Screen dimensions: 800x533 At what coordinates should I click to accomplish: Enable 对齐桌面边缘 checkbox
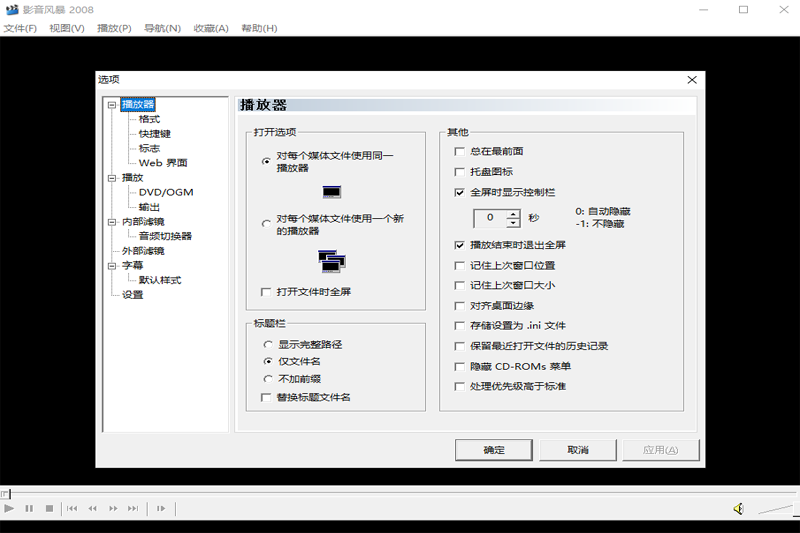[459, 306]
